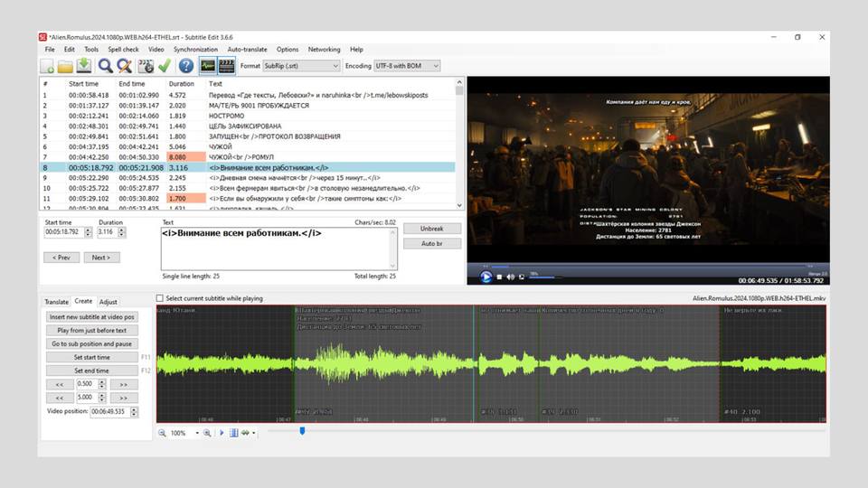868x488 pixels.
Task: Select subtitle row 3 НОСТРОМО
Action: [247, 116]
